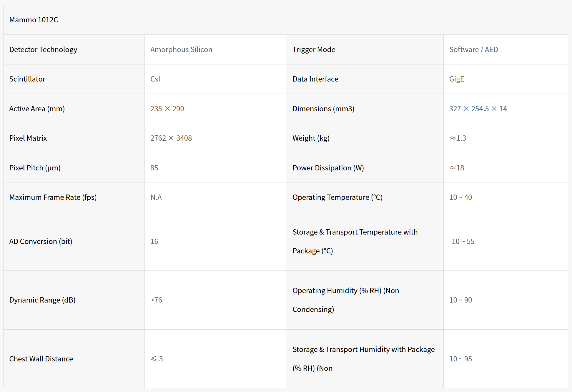The image size is (572, 392).
Task: Click the Operating Temperature (°C) label
Action: [x=337, y=197]
